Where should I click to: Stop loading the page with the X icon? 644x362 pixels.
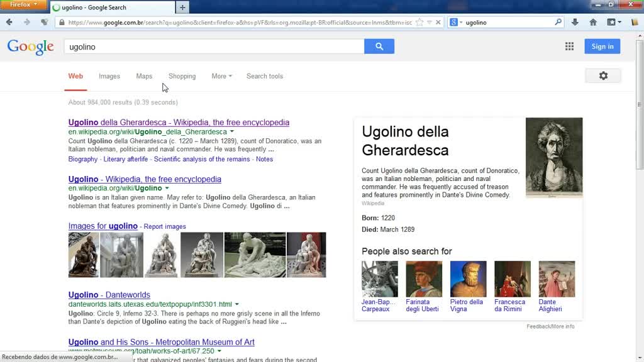438,23
